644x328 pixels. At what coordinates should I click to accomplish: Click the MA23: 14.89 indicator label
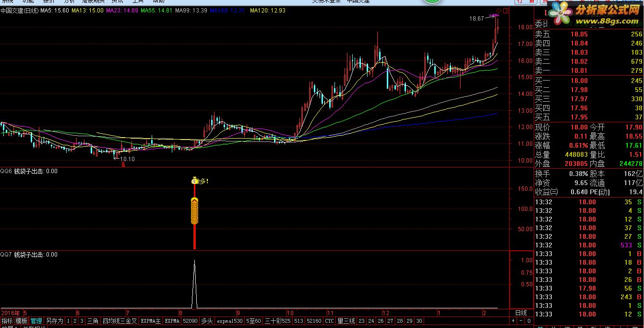tap(122, 10)
